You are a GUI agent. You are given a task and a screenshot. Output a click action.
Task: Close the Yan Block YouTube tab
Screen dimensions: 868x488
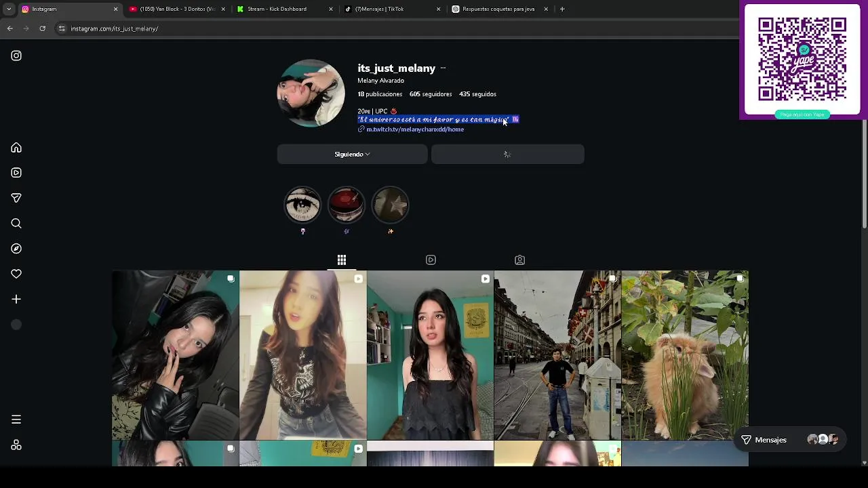223,9
